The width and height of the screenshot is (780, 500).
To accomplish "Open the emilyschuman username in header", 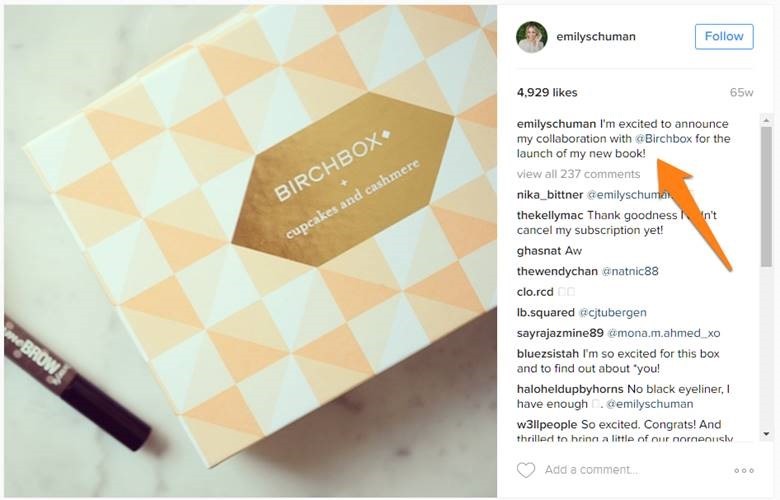I will 595,36.
